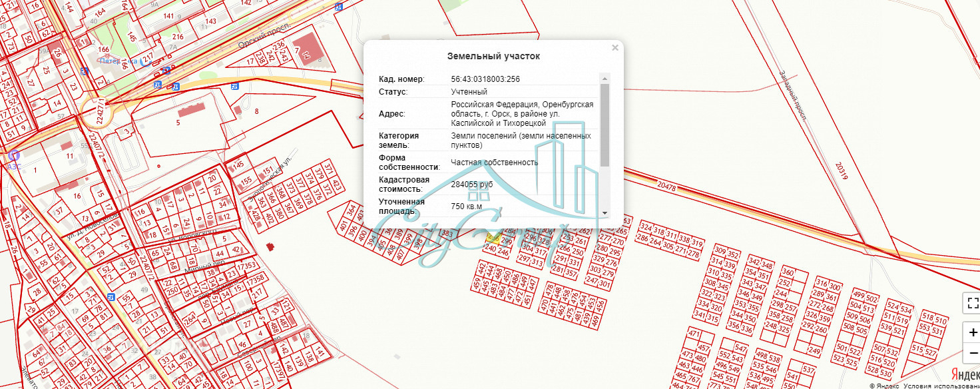Click the bus stop icon above parcel 8
The image size is (980, 389).
tap(234, 87)
